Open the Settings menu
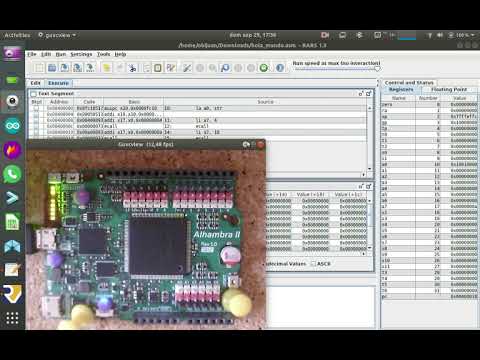The width and height of the screenshot is (480, 360). tap(81, 54)
